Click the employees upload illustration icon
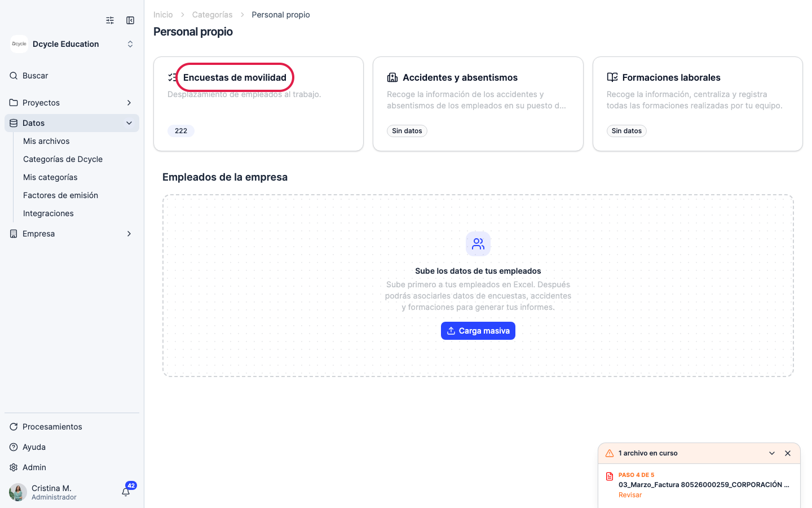The image size is (812, 508). coord(478,244)
